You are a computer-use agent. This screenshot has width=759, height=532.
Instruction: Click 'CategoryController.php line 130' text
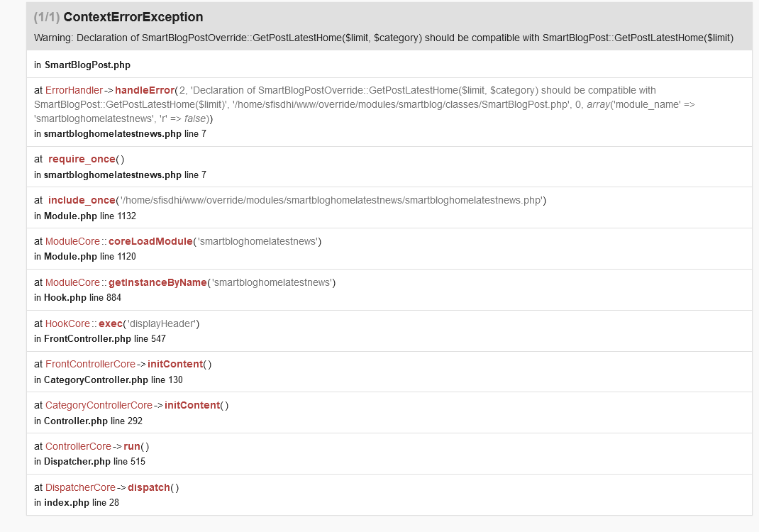(x=113, y=380)
